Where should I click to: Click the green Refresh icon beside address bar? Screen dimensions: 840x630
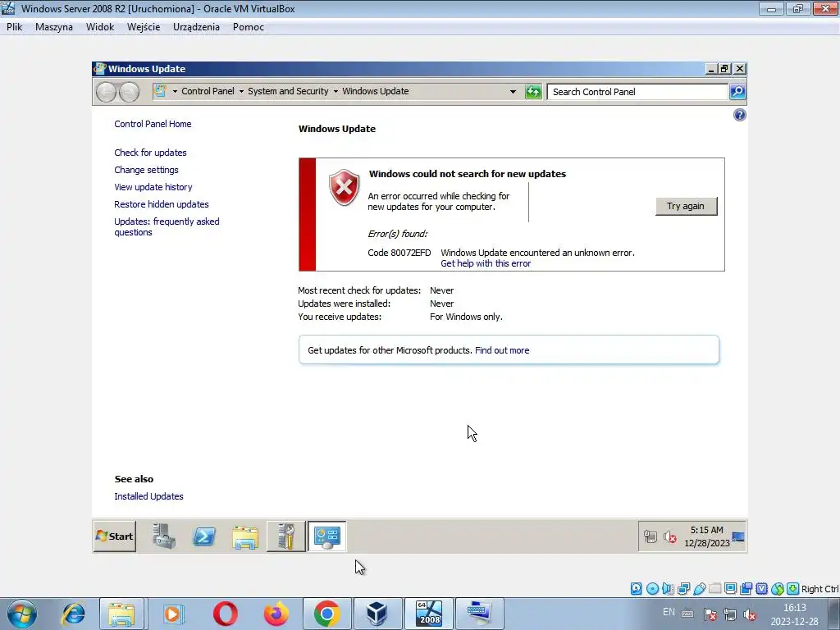533,92
